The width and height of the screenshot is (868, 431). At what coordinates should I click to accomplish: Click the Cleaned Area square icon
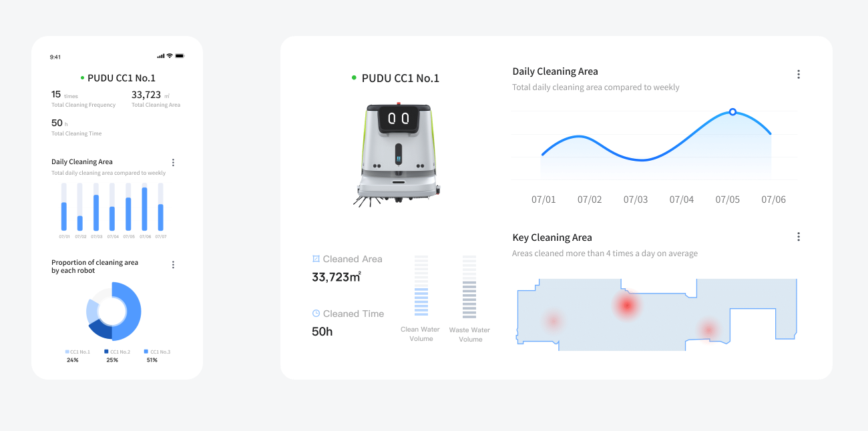pos(316,259)
